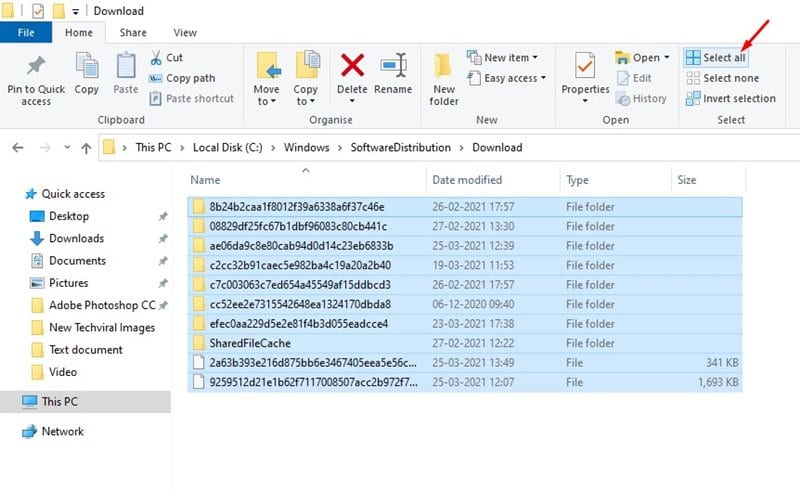Image resolution: width=800 pixels, height=490 pixels.
Task: Open recent locations dropdown chevron
Action: pyautogui.click(x=67, y=148)
